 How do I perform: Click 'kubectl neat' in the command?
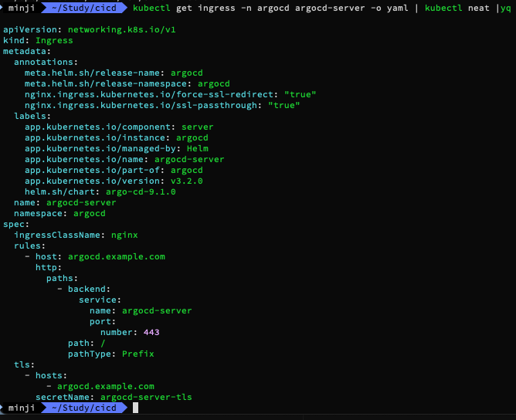click(457, 8)
